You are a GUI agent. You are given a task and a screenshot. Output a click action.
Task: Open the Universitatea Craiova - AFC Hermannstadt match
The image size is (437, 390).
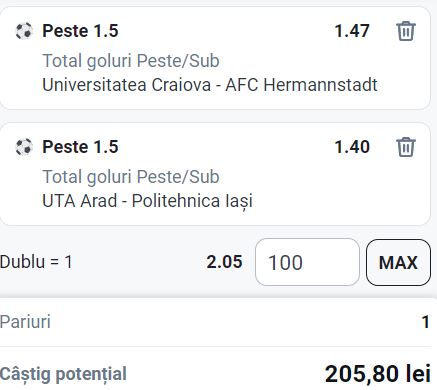click(x=210, y=85)
